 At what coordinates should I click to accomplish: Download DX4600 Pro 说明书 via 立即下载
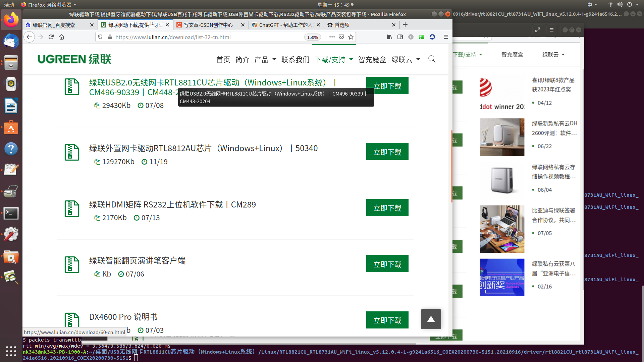(387, 320)
